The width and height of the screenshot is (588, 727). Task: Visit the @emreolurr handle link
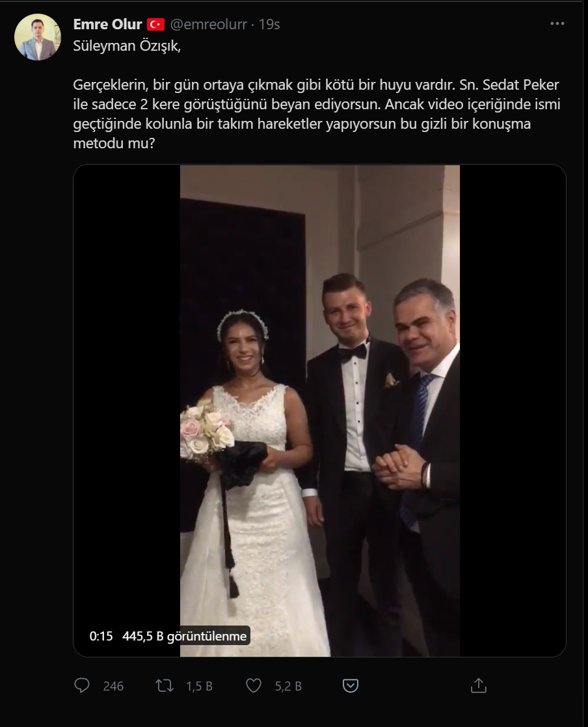(x=208, y=24)
